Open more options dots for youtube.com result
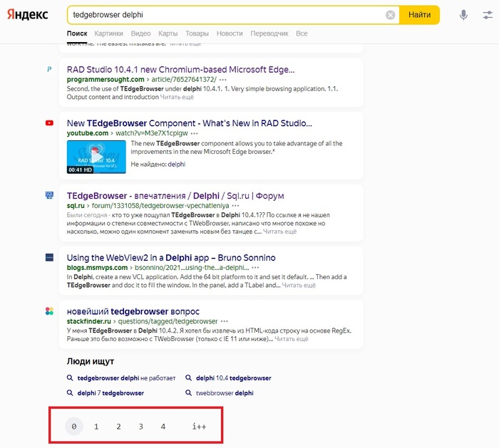 [195, 133]
